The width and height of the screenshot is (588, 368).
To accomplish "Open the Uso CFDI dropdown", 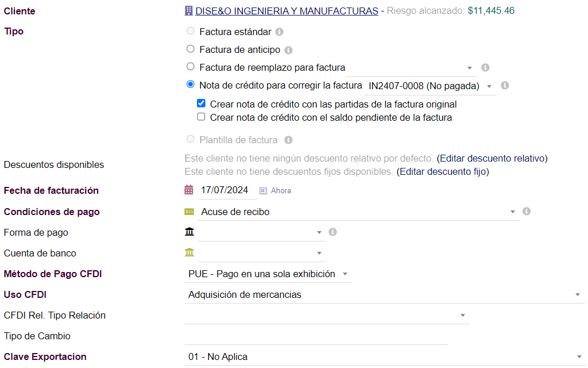I will click(x=384, y=294).
